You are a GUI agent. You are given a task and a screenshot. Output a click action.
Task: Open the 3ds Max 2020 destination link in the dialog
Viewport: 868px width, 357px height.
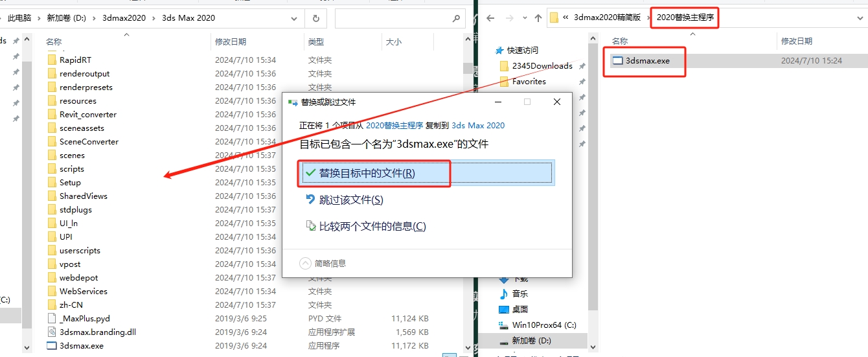point(478,125)
